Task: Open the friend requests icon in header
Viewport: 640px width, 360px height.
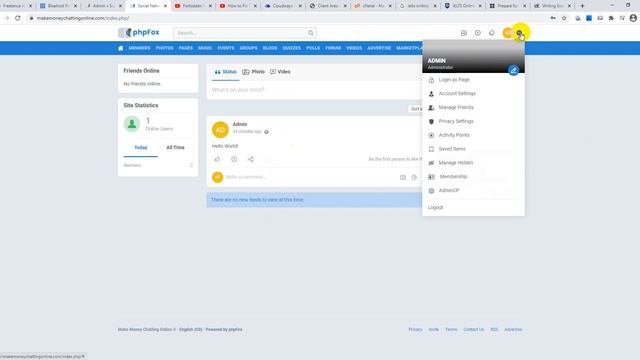Action: click(x=464, y=33)
